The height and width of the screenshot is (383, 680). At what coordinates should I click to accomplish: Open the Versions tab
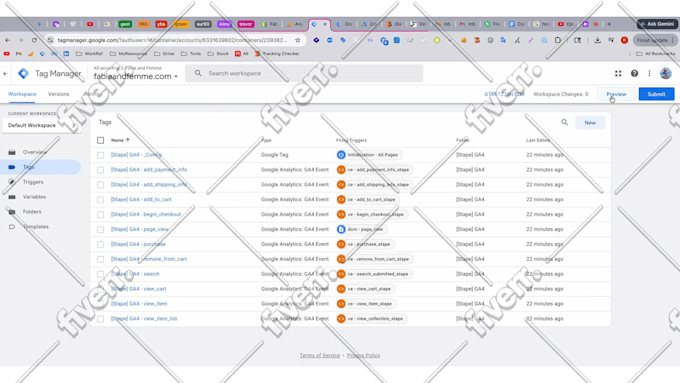(x=59, y=94)
